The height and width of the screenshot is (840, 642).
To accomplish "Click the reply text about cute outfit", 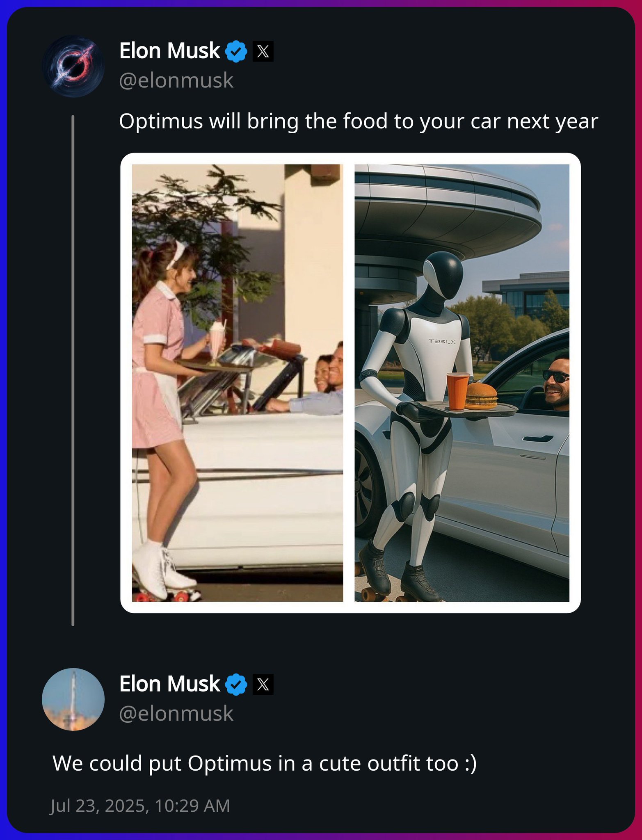I will [265, 763].
